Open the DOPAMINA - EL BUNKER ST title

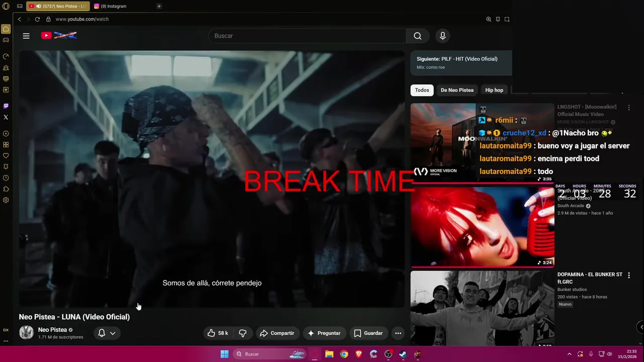pyautogui.click(x=590, y=278)
